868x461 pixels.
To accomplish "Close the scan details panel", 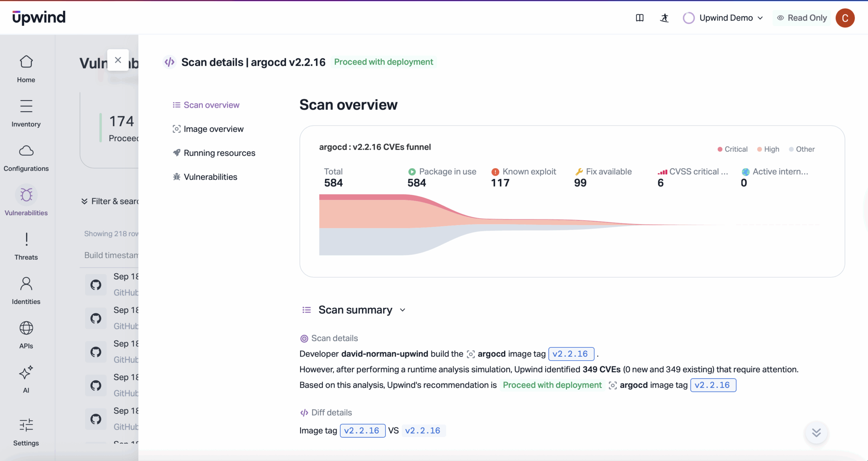I will 118,60.
